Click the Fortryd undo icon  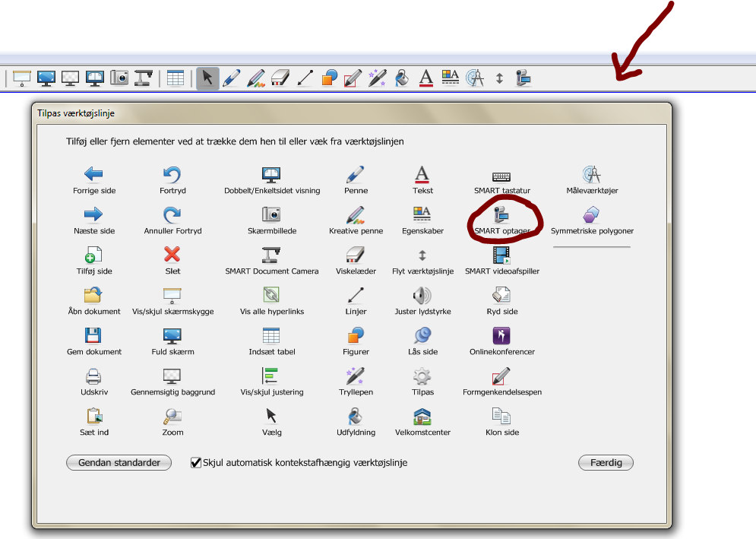(172, 174)
